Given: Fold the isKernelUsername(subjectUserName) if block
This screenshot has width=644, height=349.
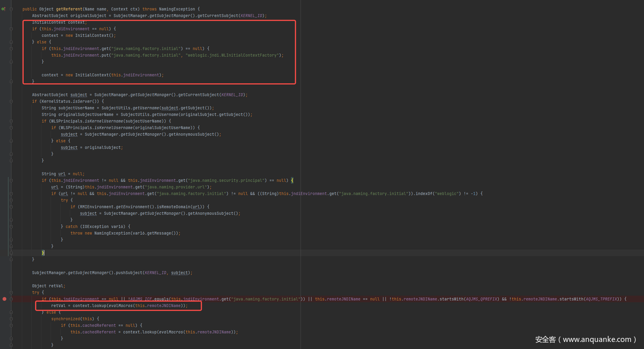Looking at the screenshot, I should [11, 121].
